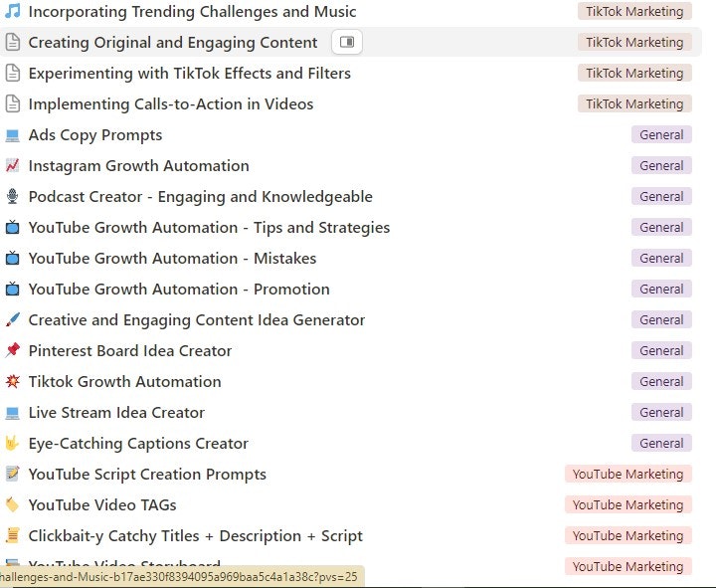Open YouTube Growth Automation - Tips and Strategies

[x=209, y=227]
